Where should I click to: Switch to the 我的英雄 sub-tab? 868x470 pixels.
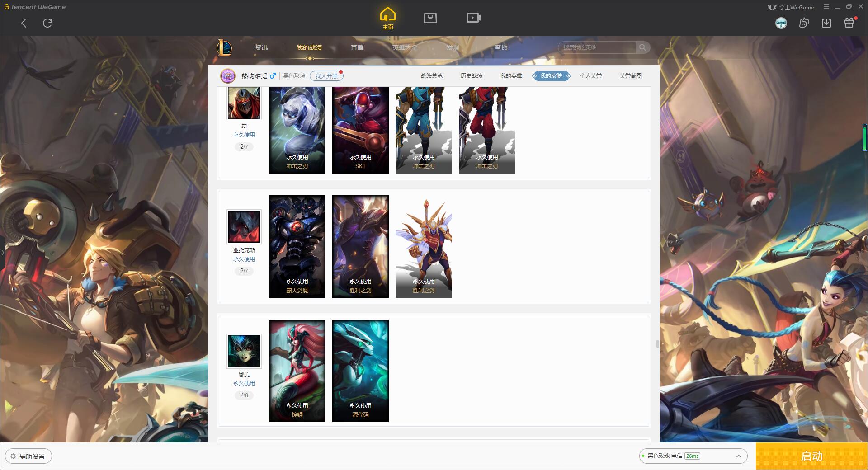click(511, 76)
